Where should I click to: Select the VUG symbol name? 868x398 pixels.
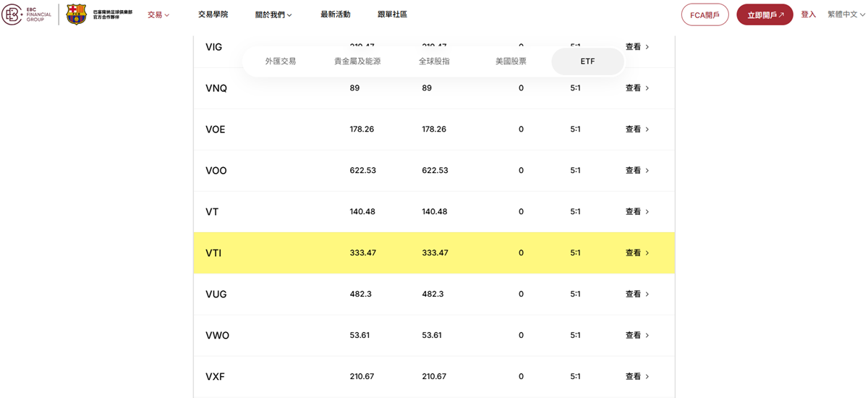tap(216, 295)
